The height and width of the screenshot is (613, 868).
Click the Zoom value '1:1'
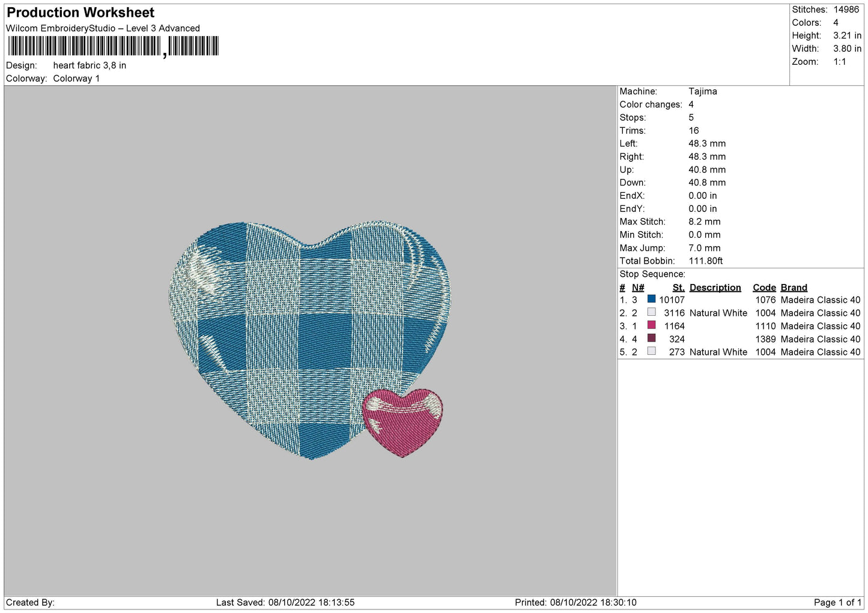point(839,62)
